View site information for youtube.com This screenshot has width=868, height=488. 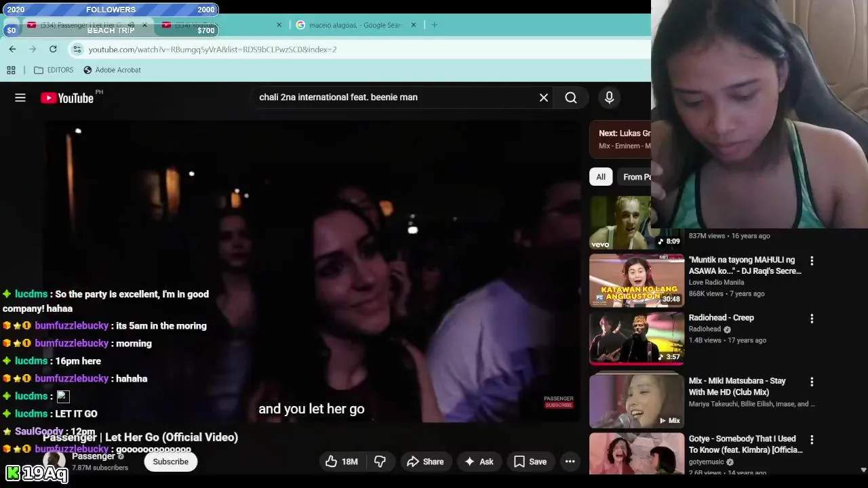click(77, 49)
